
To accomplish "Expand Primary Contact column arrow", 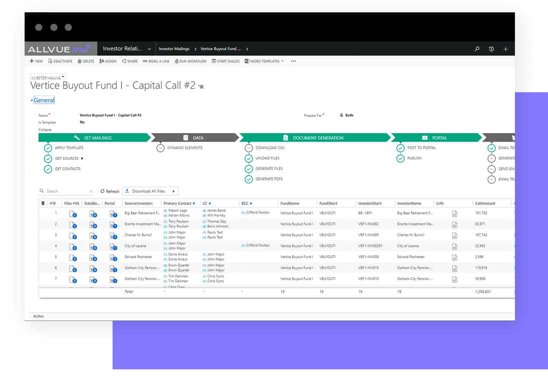I will point(194,203).
